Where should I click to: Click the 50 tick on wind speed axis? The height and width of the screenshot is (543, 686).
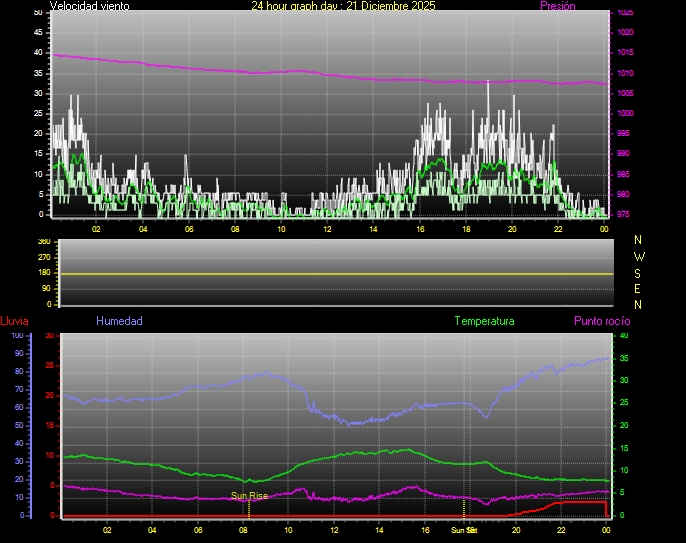click(38, 13)
